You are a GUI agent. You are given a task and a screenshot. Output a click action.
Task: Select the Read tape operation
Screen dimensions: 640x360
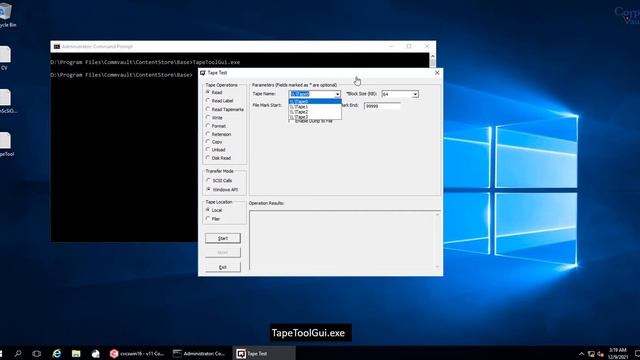tap(214, 93)
